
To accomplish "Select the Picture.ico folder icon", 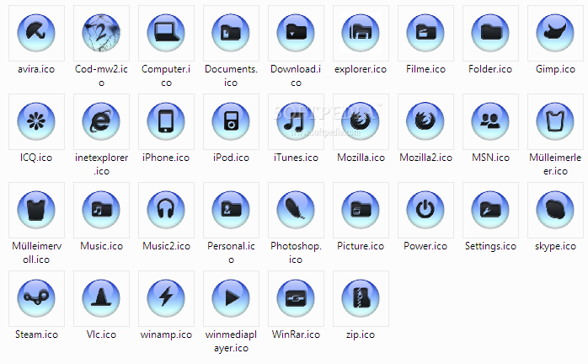I will coord(361,210).
